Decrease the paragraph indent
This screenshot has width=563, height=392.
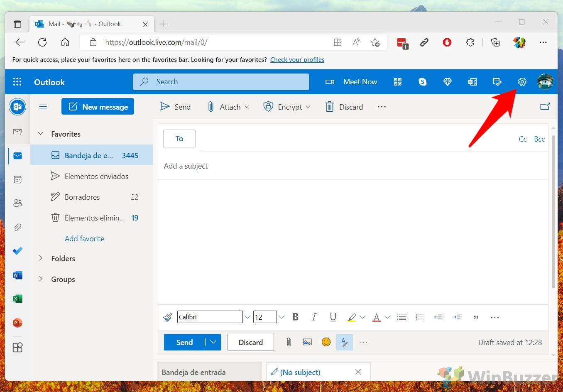click(439, 317)
